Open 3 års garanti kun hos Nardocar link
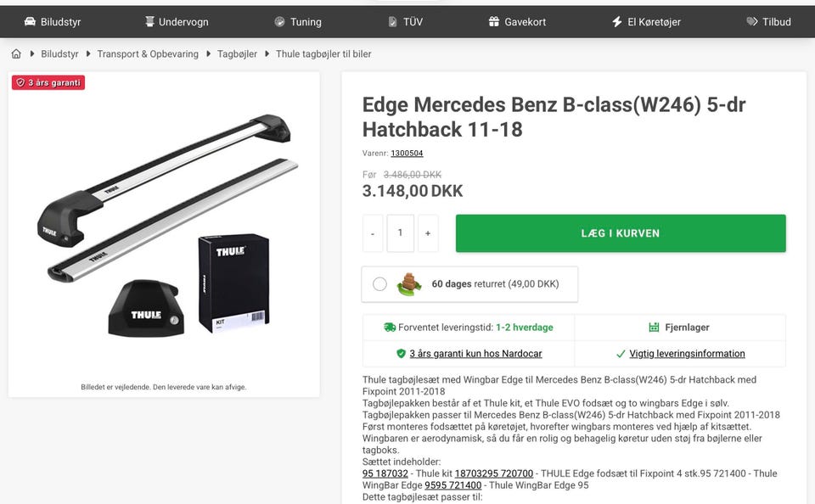The height and width of the screenshot is (504, 815). click(475, 354)
